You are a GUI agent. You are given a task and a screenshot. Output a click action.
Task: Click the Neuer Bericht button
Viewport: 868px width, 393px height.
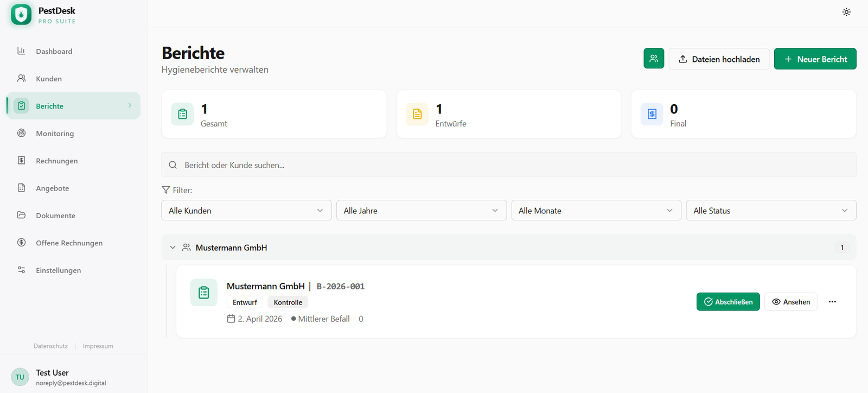click(815, 59)
